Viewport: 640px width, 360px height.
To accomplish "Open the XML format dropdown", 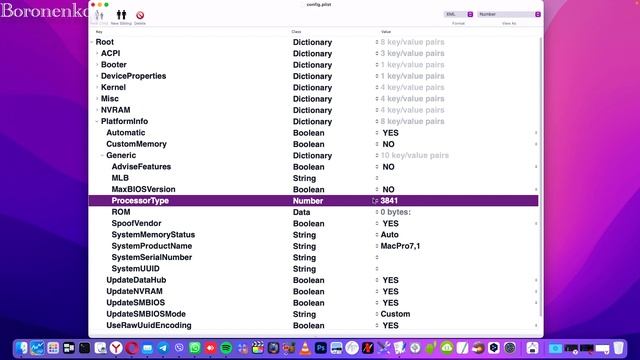I will [x=458, y=14].
